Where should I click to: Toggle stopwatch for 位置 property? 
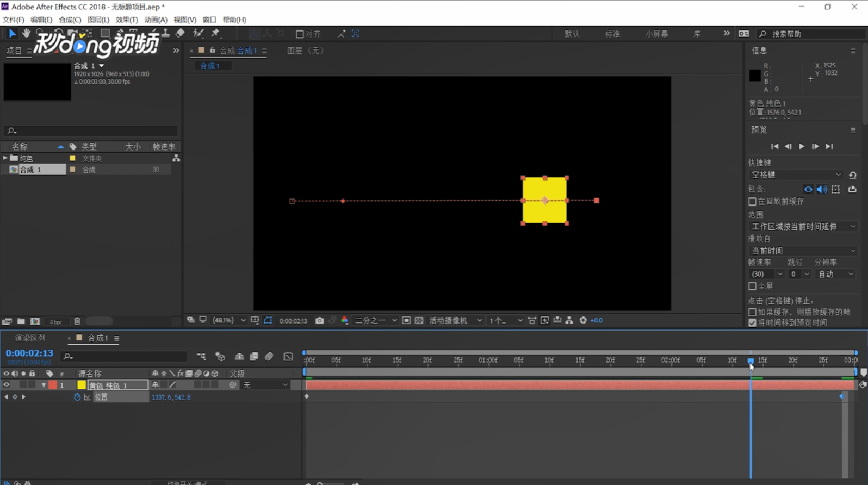77,397
